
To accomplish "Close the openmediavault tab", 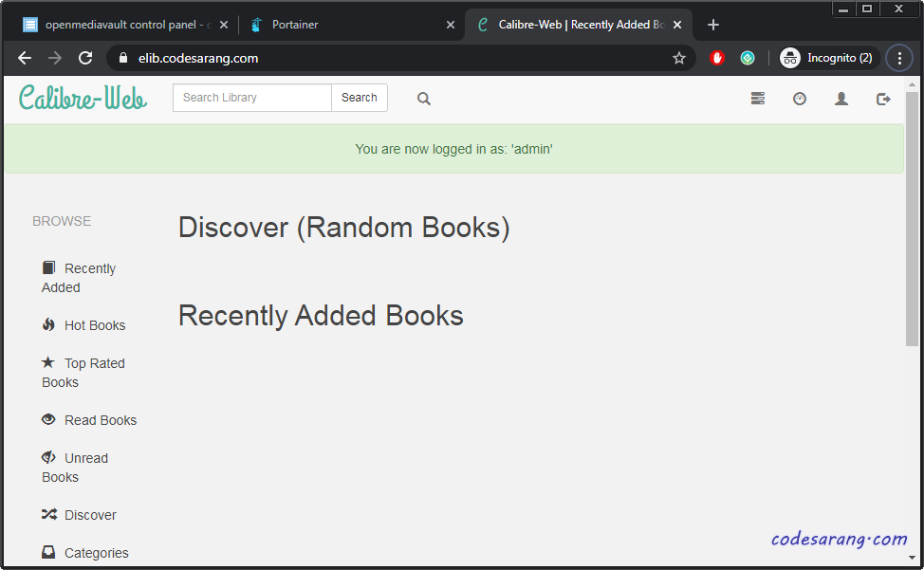I will [x=224, y=25].
